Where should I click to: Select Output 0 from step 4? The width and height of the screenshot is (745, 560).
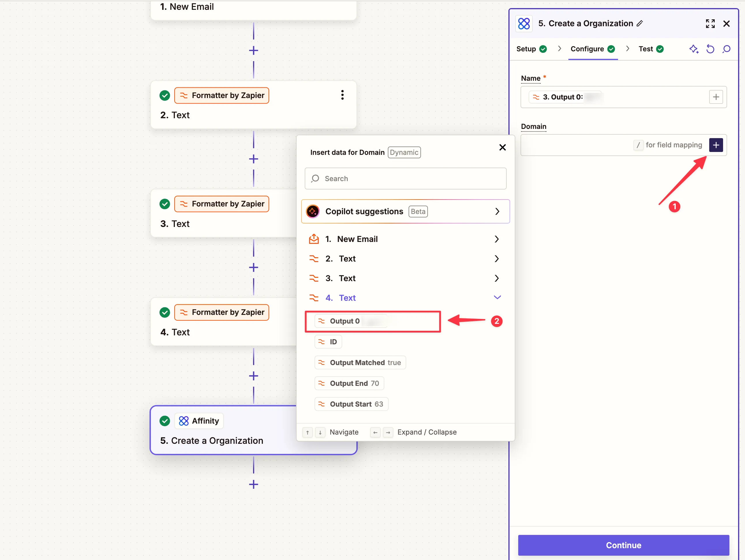351,321
